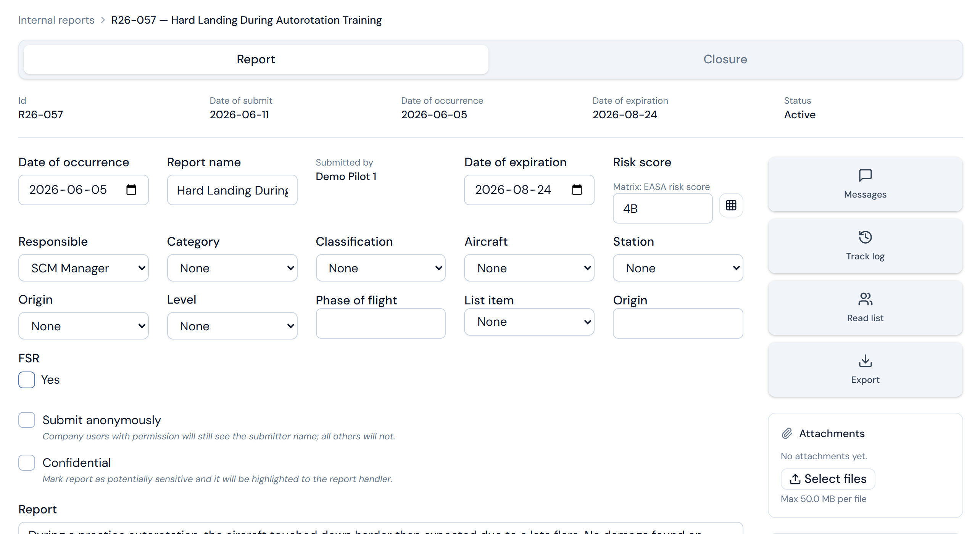The image size is (980, 534).
Task: Open the Messages panel
Action: point(865,184)
